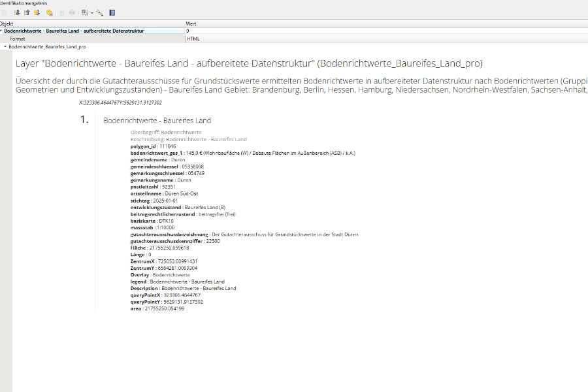This screenshot has height=392, width=588.
Task: Click the Collapse tree icon
Action: pos(27,12)
